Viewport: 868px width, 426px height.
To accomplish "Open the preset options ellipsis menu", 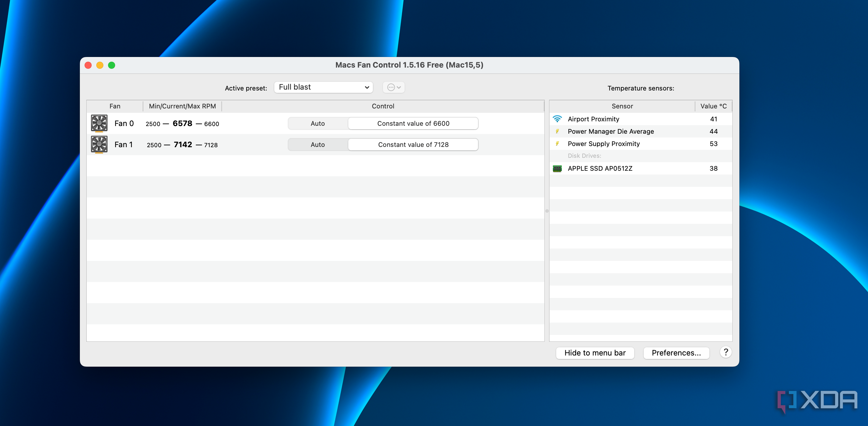I will coord(393,87).
